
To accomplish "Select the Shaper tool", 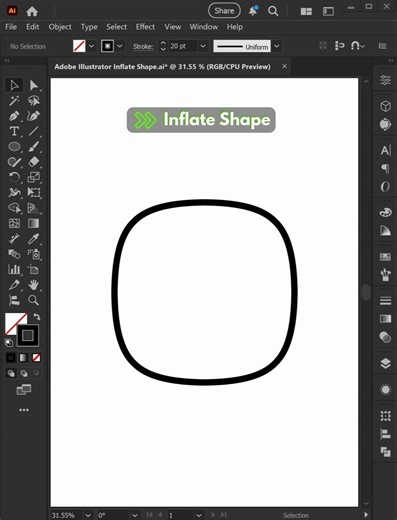I will pyautogui.click(x=14, y=162).
